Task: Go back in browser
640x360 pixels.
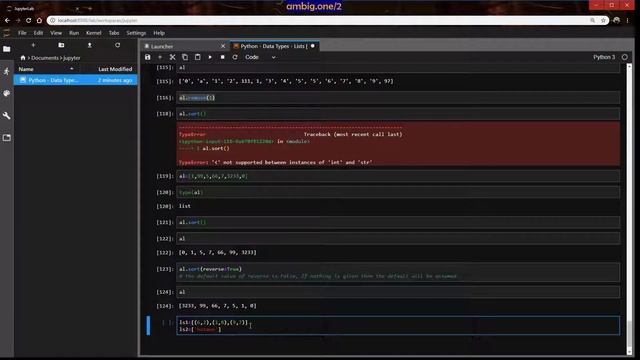Action: pyautogui.click(x=7, y=20)
